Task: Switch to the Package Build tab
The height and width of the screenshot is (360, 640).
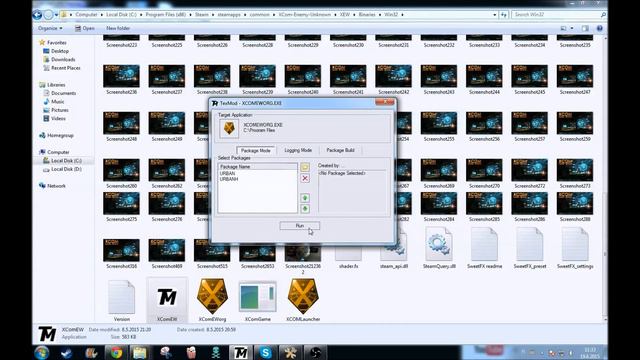Action: (340, 150)
